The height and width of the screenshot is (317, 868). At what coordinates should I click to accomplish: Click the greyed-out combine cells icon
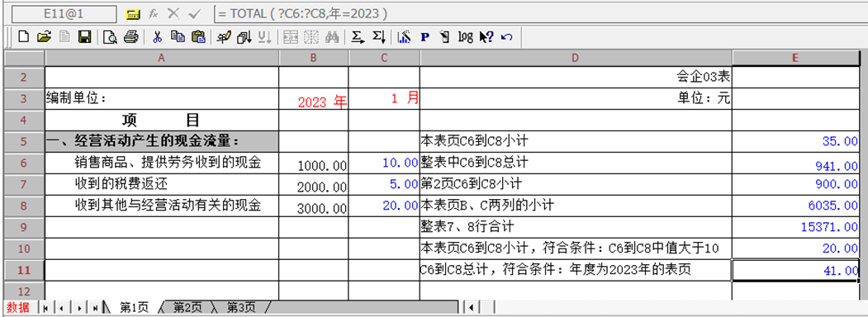[x=291, y=37]
